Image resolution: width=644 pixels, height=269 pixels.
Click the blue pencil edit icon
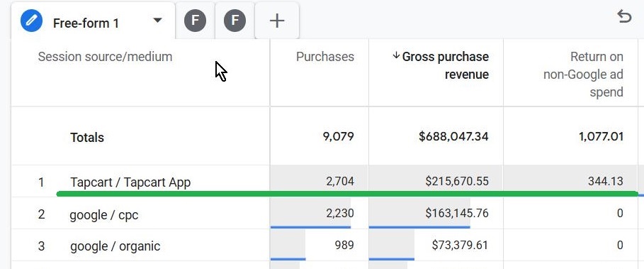click(x=32, y=21)
